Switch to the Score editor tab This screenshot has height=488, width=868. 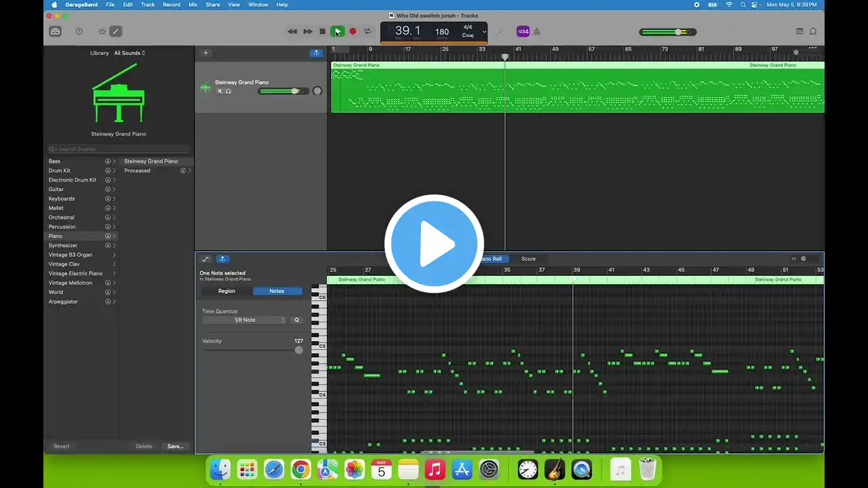[x=528, y=259]
